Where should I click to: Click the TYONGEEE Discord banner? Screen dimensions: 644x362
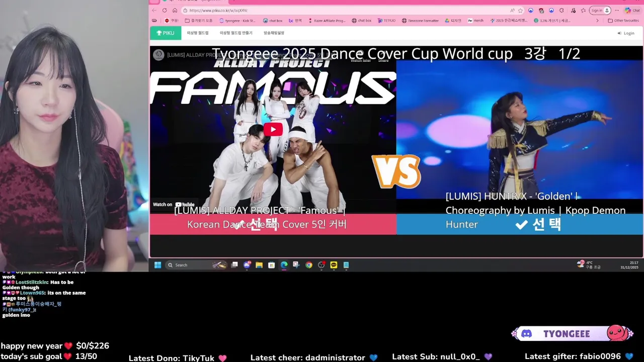[572, 334]
